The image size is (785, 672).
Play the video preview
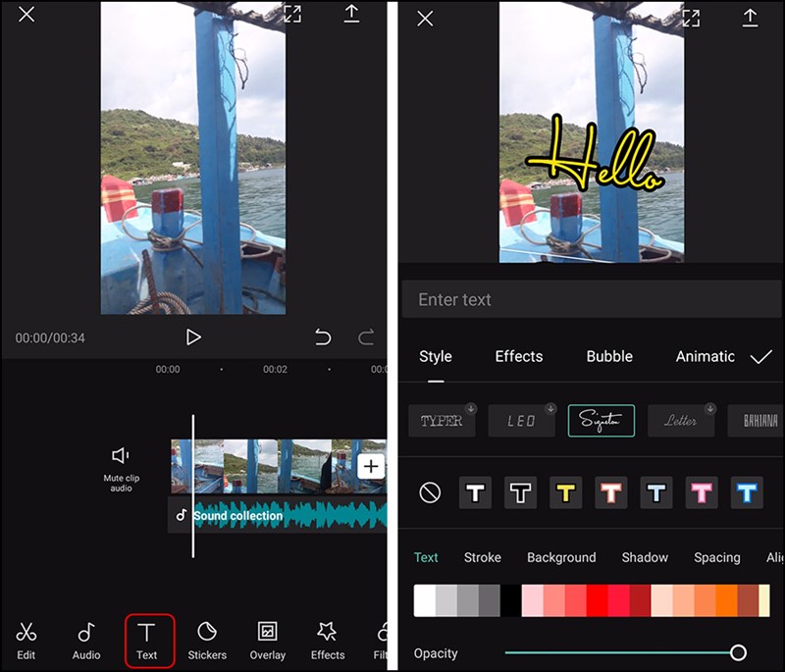(192, 336)
